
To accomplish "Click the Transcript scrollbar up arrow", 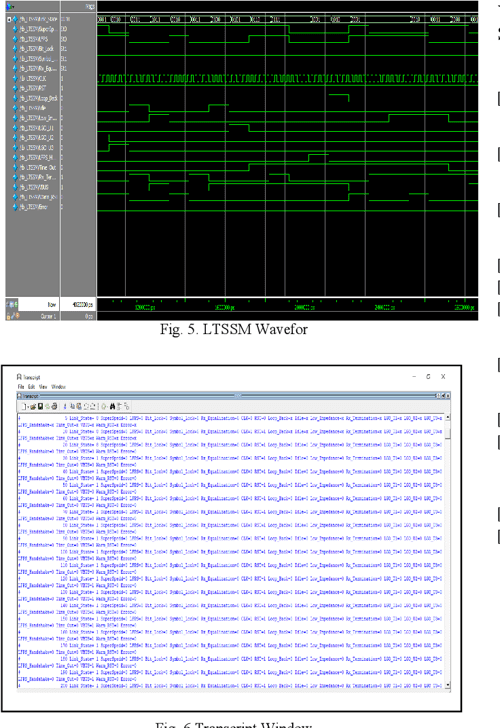I will click(x=448, y=417).
